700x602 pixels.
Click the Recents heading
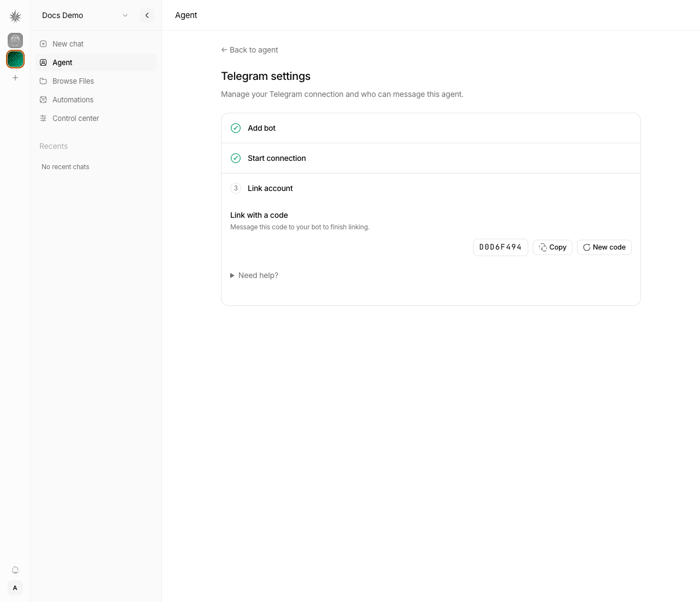pyautogui.click(x=54, y=146)
